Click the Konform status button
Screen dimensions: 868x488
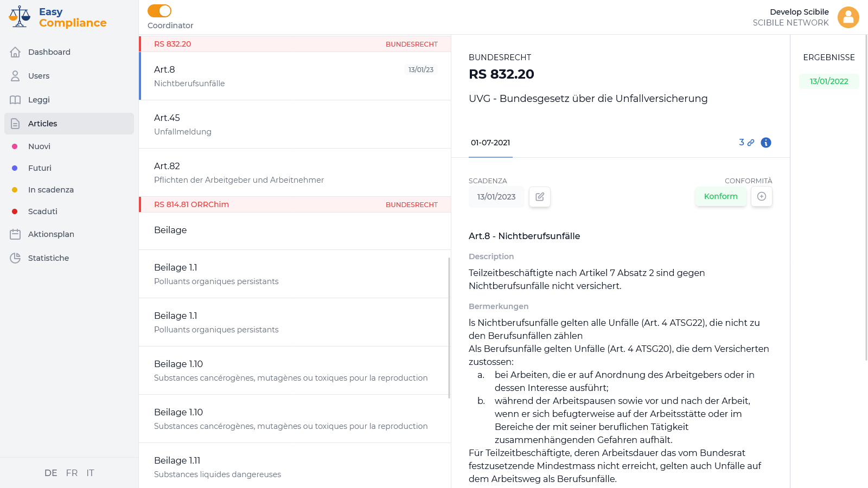coord(720,196)
